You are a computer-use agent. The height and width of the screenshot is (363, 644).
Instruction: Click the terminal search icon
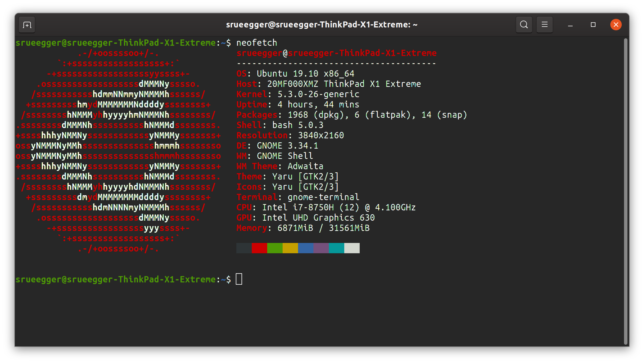click(x=524, y=25)
